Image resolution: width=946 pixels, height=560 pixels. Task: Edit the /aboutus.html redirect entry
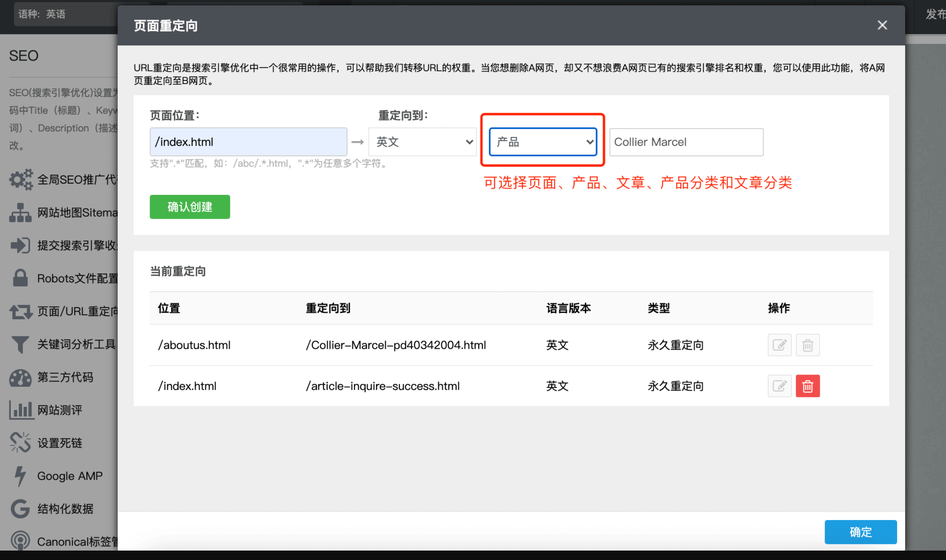tap(779, 345)
